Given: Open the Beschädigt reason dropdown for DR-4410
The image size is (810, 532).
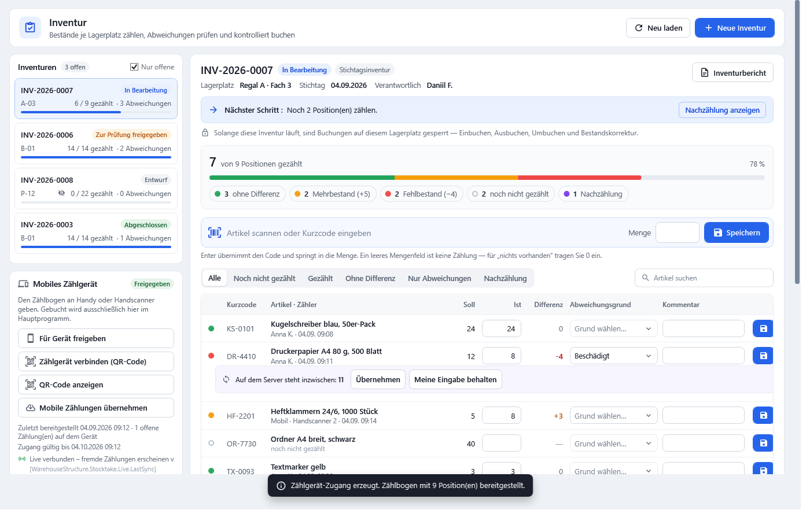Looking at the screenshot, I should click(614, 356).
